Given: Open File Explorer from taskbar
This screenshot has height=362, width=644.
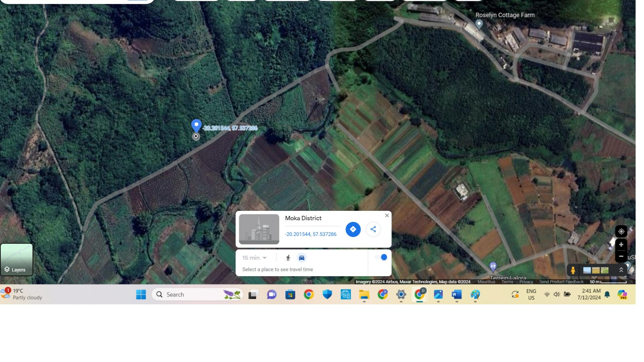Looking at the screenshot, I should click(x=364, y=294).
